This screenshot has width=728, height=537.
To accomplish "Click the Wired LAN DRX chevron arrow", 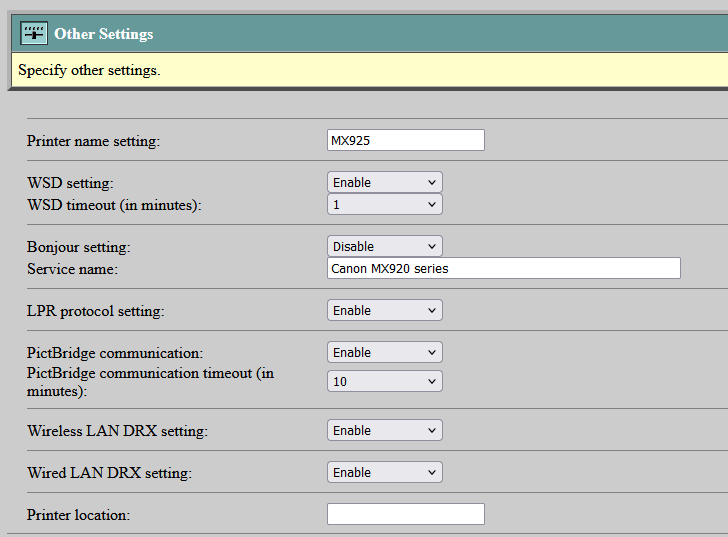I will 432,473.
